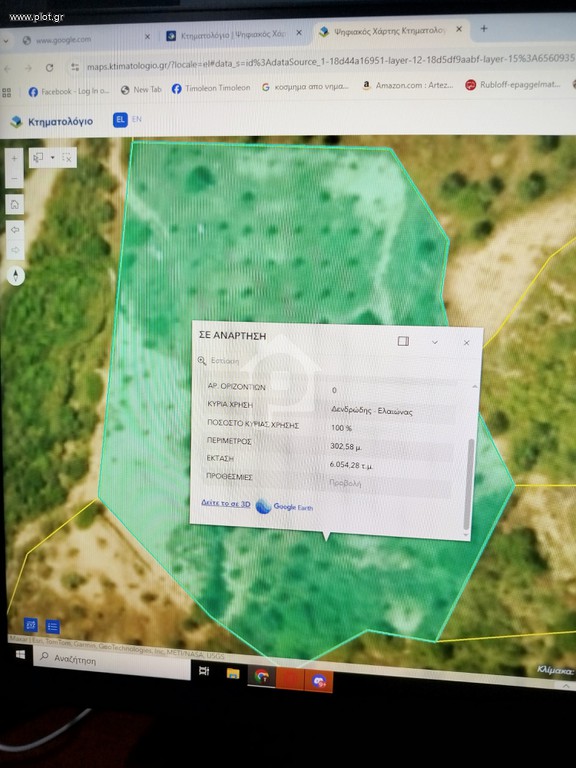Viewport: 576px width, 768px height.
Task: Clear the current map selection
Action: click(x=68, y=158)
